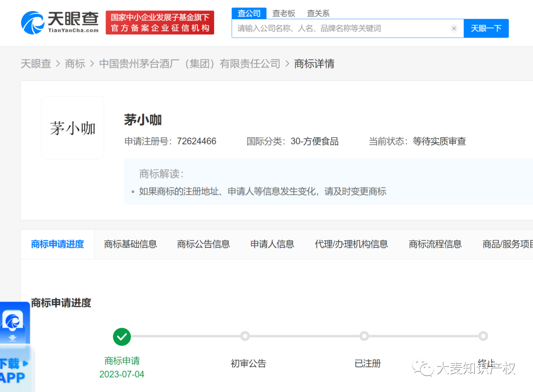Switch to the 查关系 search tab
Screen dimensions: 533x392
(x=318, y=13)
